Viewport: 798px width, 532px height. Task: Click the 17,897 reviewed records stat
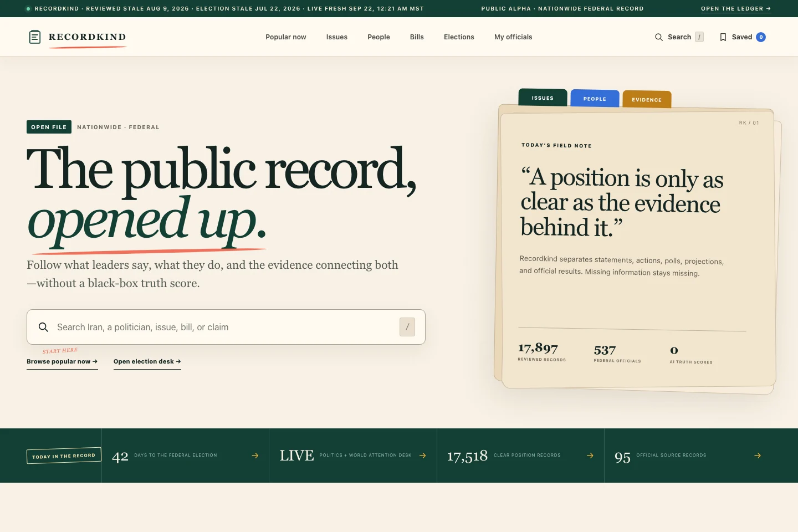pos(541,352)
